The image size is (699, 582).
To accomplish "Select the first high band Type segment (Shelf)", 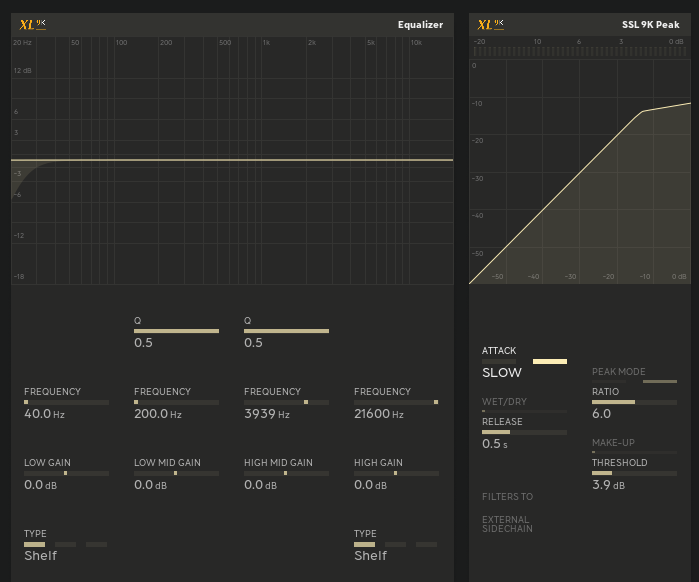I will (x=364, y=545).
